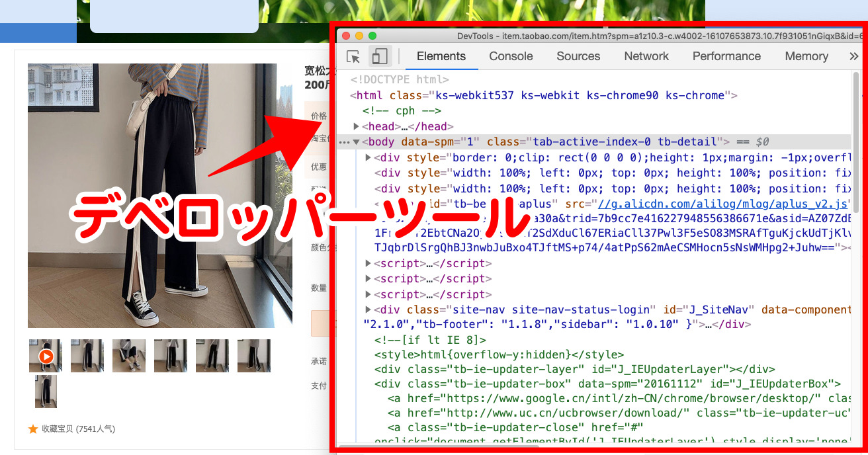
Task: Switch to the Elements tab
Action: click(x=441, y=56)
